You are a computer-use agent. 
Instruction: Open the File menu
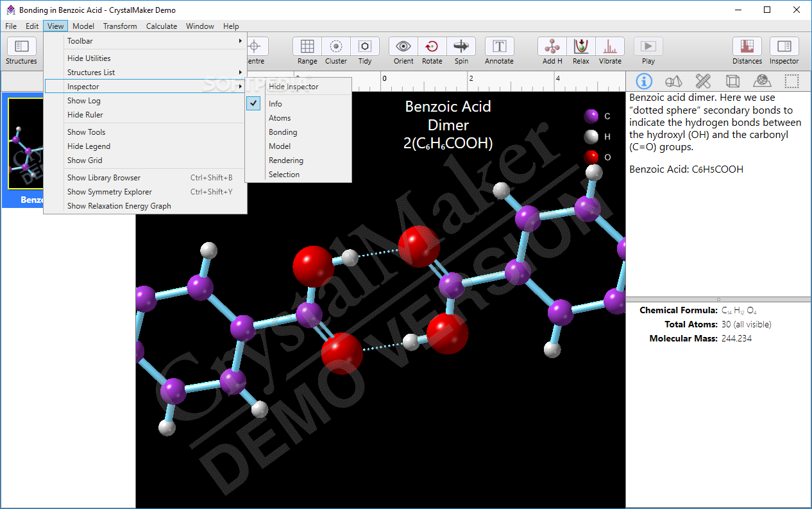coord(11,26)
